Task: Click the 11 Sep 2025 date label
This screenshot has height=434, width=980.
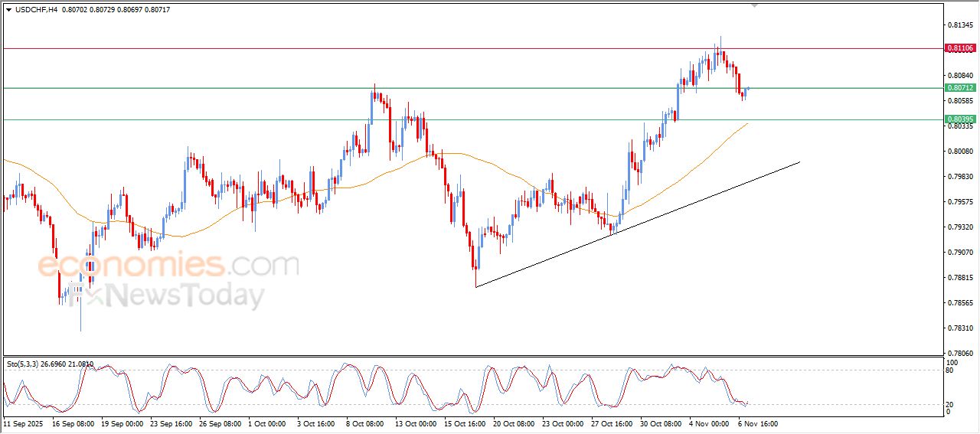Action: [x=24, y=423]
